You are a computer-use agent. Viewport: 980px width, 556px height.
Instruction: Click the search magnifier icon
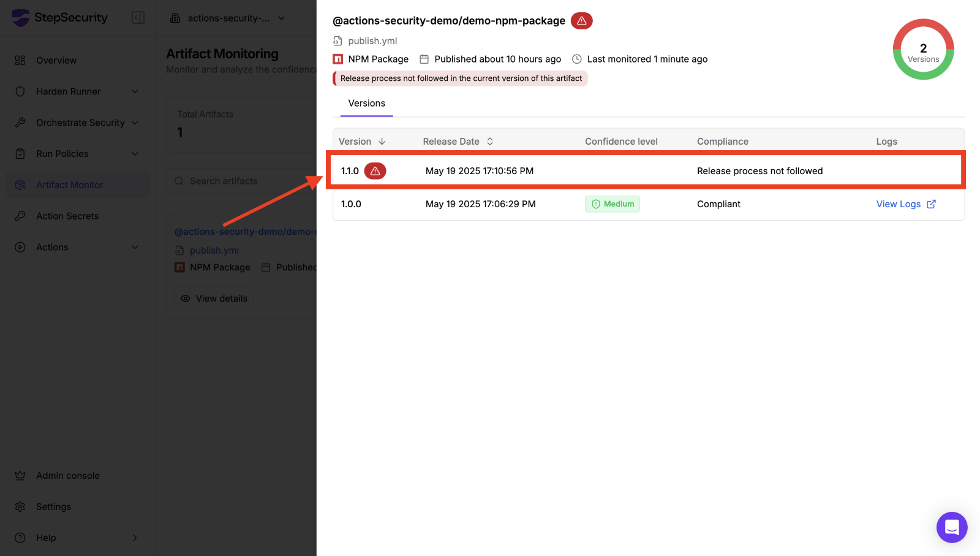tap(179, 181)
